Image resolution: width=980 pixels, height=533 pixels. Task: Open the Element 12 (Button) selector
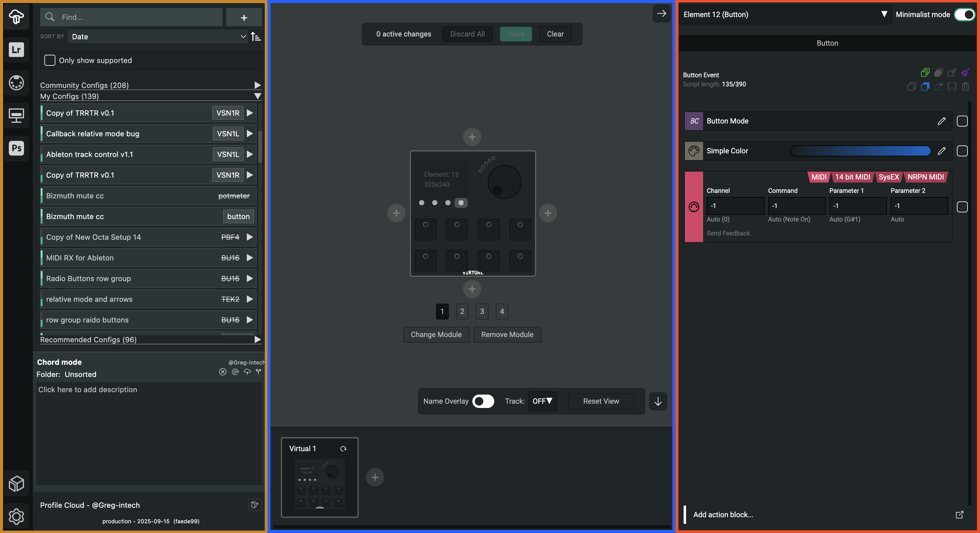click(x=785, y=15)
